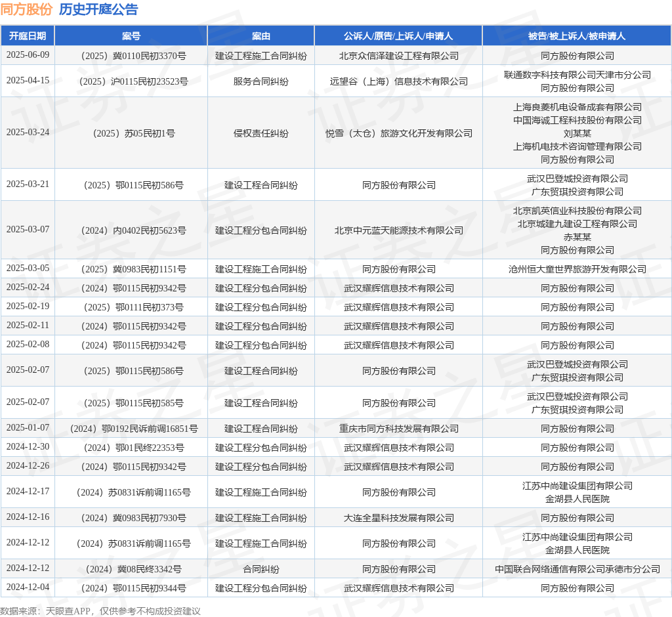Click plaintiff 悦雪(太仓)旅游文化开发有限公司
672x617 pixels.
(398, 133)
